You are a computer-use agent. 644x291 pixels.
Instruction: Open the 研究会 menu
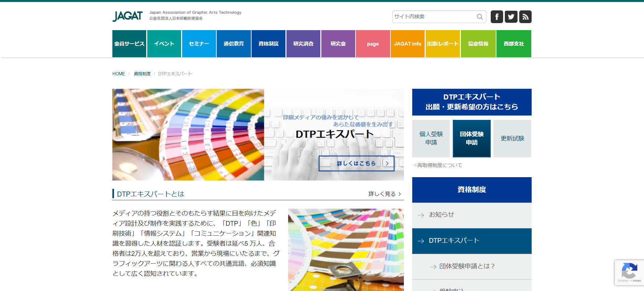(x=338, y=44)
